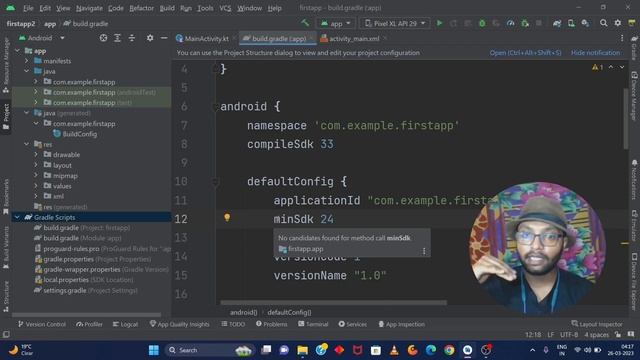Open Project panel options gear
640x360 pixels.
coord(150,38)
